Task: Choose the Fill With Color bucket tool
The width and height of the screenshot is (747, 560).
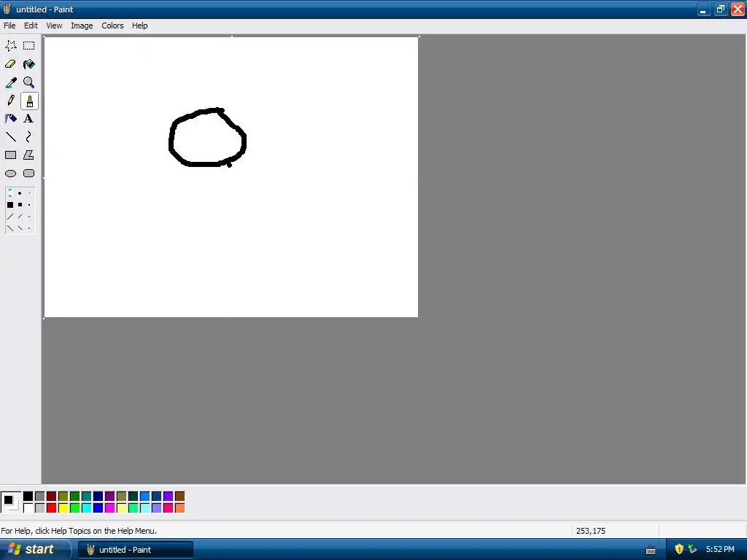Action: (29, 64)
